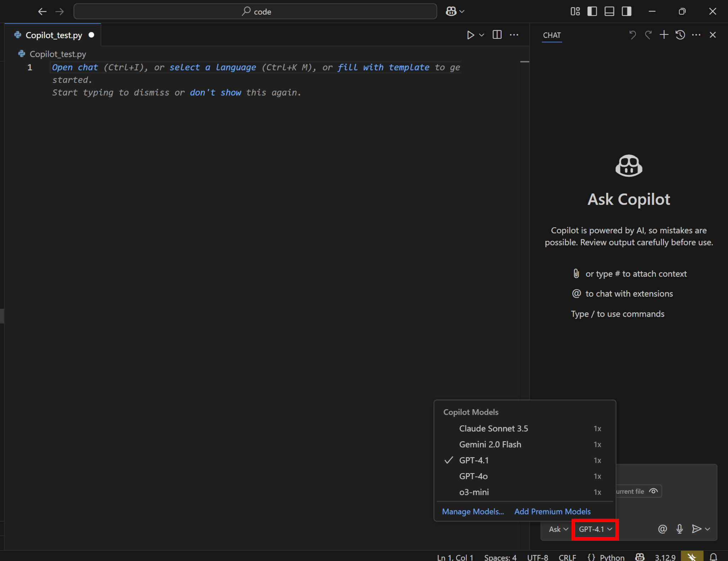This screenshot has width=728, height=561.
Task: Open Copilot status bar icon
Action: pyautogui.click(x=640, y=557)
